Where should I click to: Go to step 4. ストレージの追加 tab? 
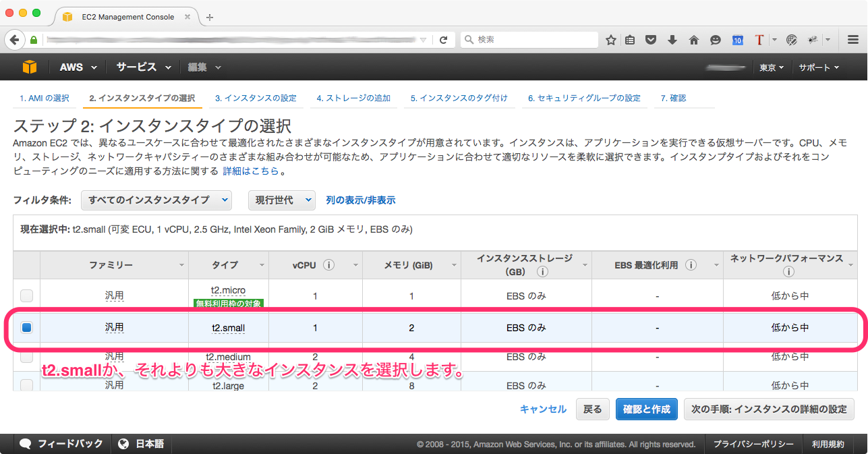353,98
